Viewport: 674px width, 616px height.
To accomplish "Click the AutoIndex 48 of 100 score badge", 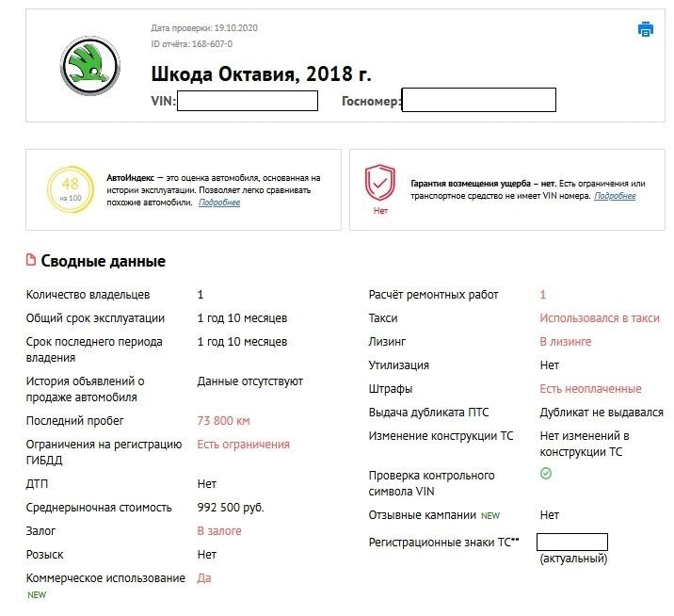I will pos(71,189).
